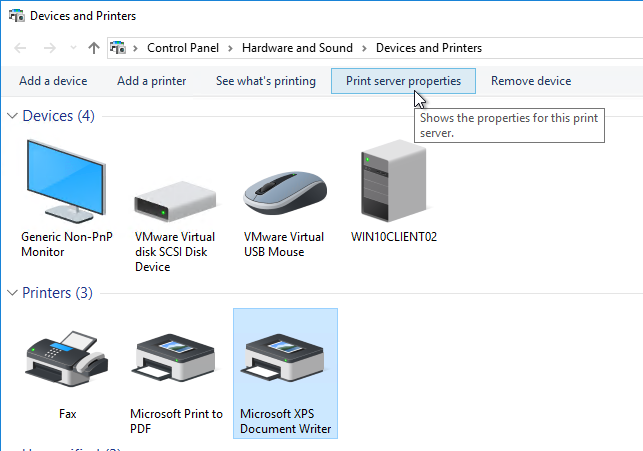This screenshot has height=451, width=643.
Task: Expand the chevron after Hardware and Sound
Action: (365, 48)
